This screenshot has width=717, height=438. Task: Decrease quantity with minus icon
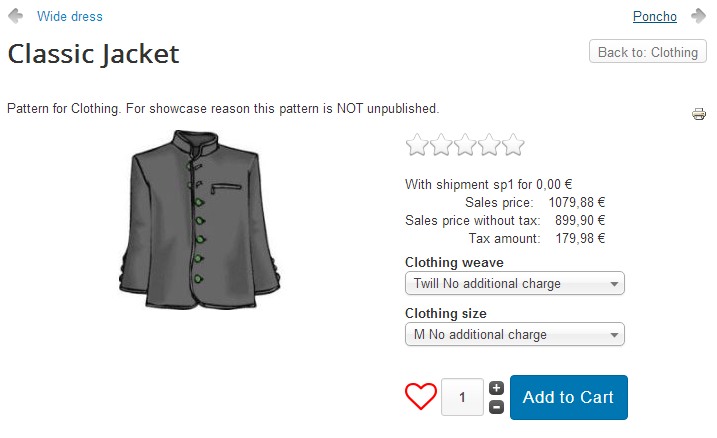tap(497, 407)
